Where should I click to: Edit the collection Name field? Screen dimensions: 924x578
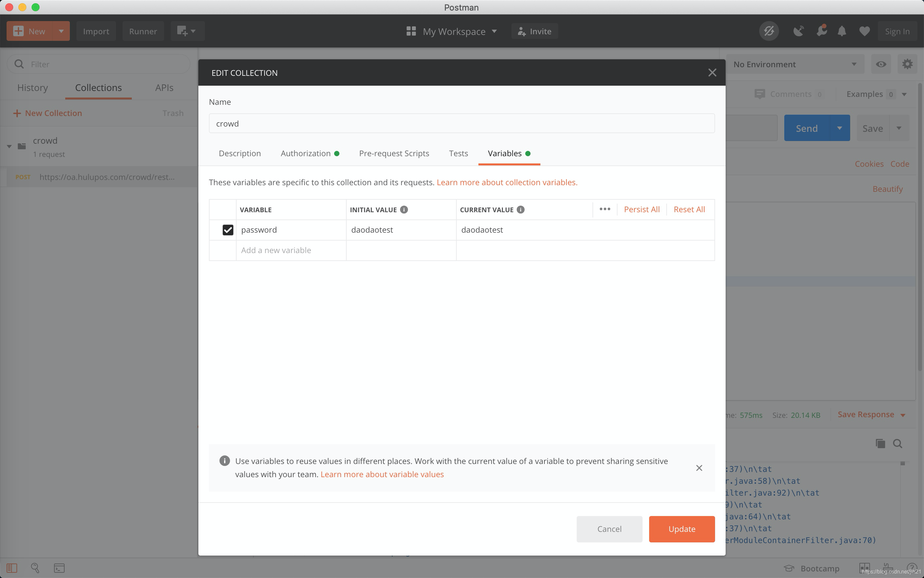click(x=461, y=123)
